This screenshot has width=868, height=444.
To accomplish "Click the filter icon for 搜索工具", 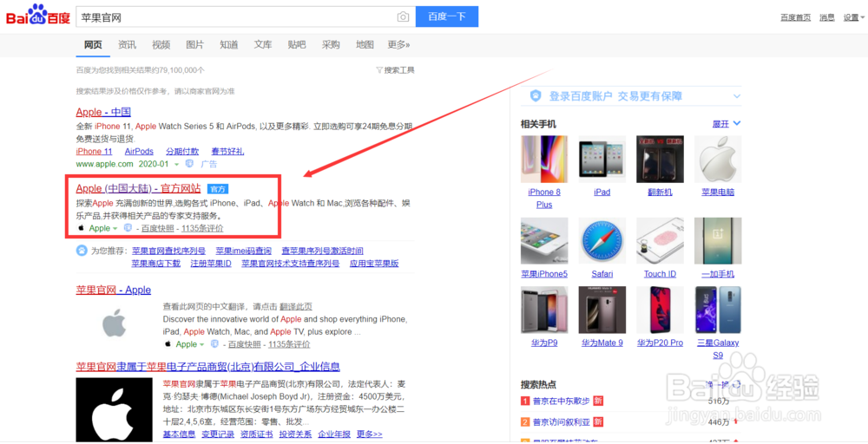I will [379, 70].
